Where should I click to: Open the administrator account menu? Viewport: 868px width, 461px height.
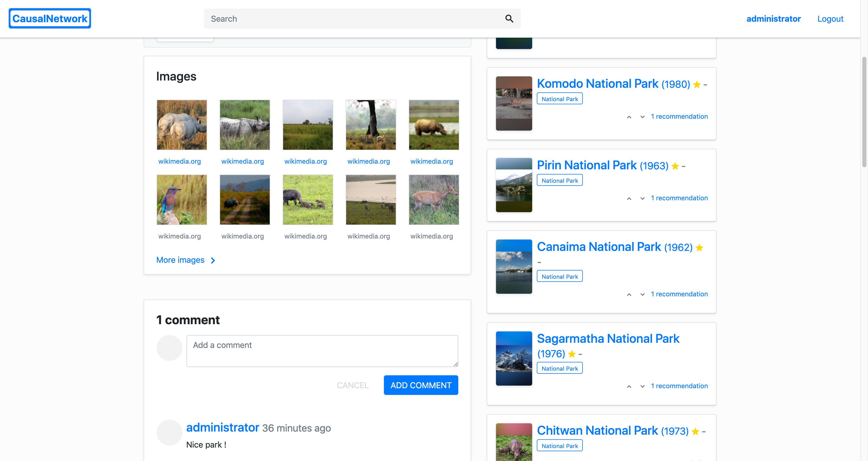(x=773, y=19)
